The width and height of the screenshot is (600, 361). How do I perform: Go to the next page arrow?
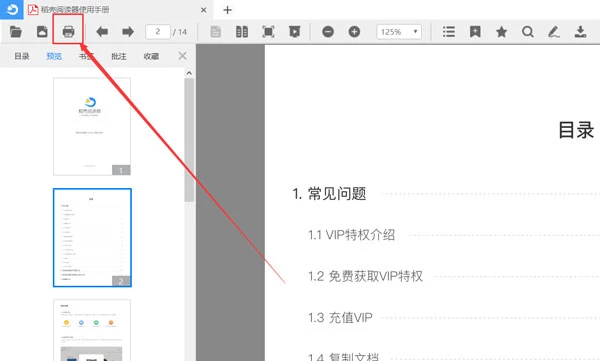click(x=128, y=31)
